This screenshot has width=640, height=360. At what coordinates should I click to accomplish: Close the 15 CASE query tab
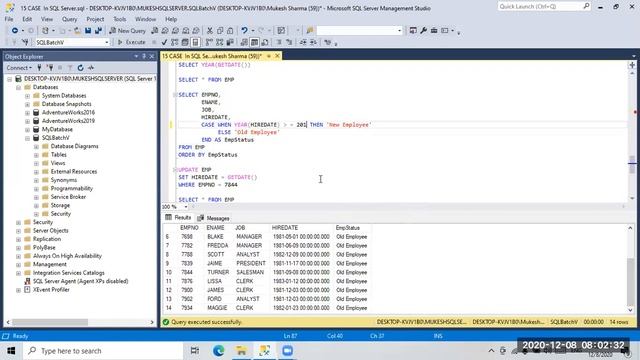(x=277, y=56)
